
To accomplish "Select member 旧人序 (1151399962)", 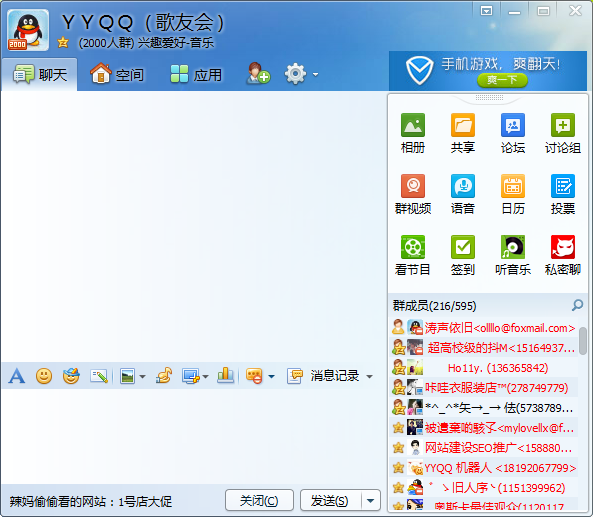I will [x=484, y=488].
